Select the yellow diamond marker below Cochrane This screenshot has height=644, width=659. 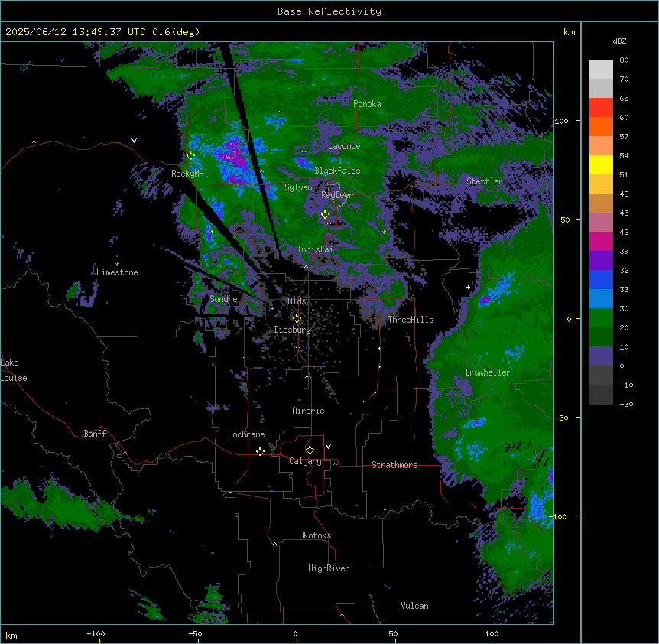[x=260, y=451]
